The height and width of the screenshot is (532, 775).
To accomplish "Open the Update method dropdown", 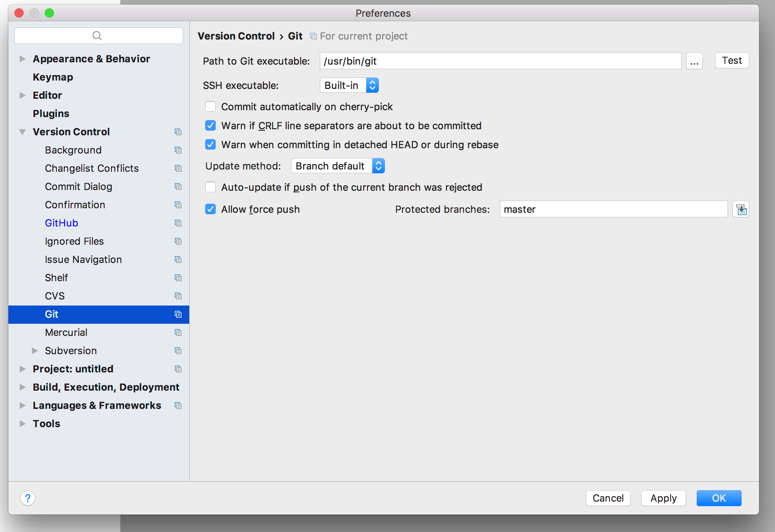I will (x=338, y=166).
